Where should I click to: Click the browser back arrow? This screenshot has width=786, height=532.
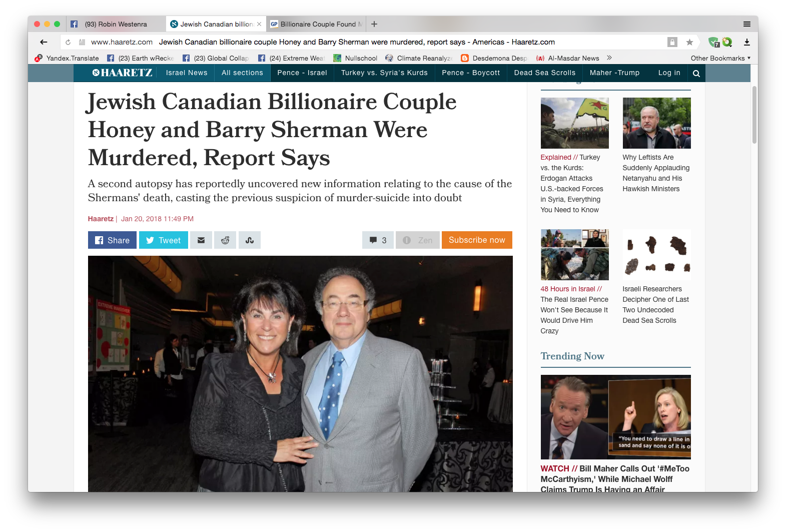[x=44, y=42]
